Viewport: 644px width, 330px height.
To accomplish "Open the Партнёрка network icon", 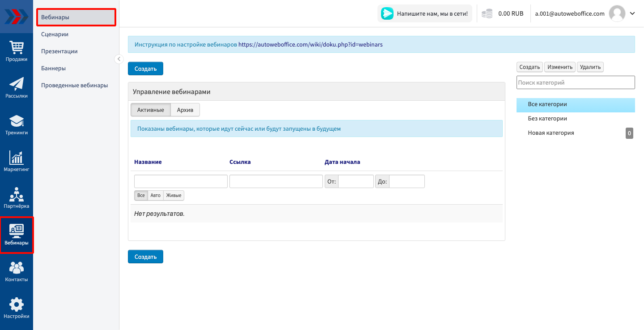I will [x=17, y=198].
